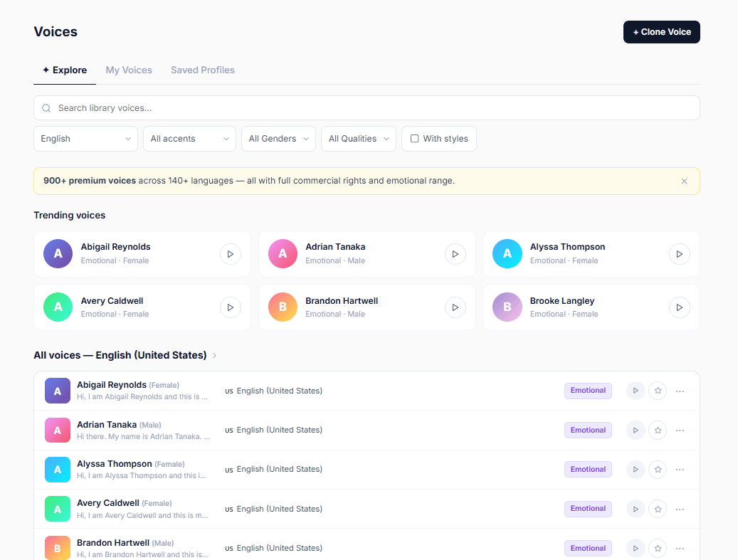The width and height of the screenshot is (738, 560).
Task: Play Avery Caldwell trending voice preview
Action: (x=231, y=307)
